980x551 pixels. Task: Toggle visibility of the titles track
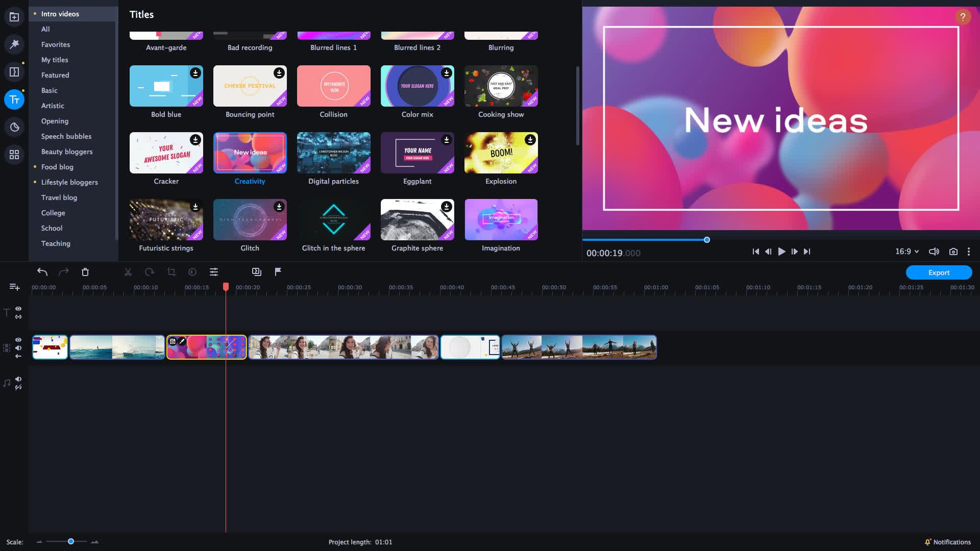(x=18, y=309)
